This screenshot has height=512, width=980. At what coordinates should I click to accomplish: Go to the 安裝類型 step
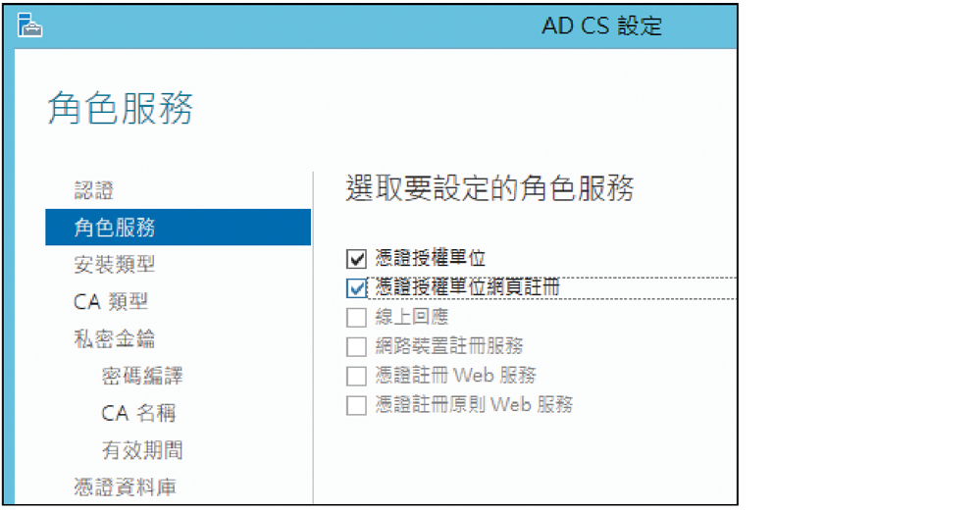pos(115,265)
